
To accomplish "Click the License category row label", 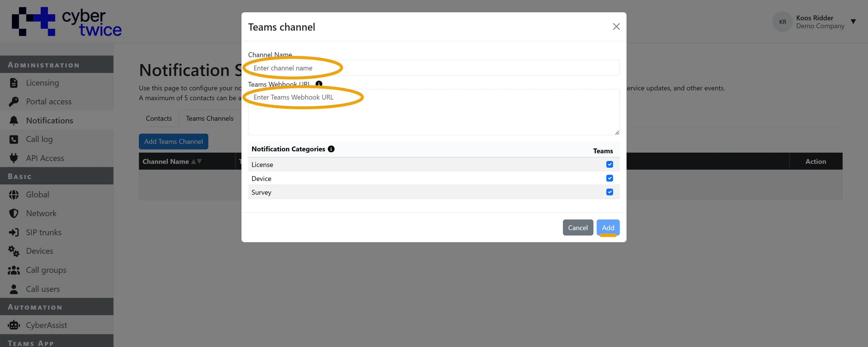I will tap(262, 165).
